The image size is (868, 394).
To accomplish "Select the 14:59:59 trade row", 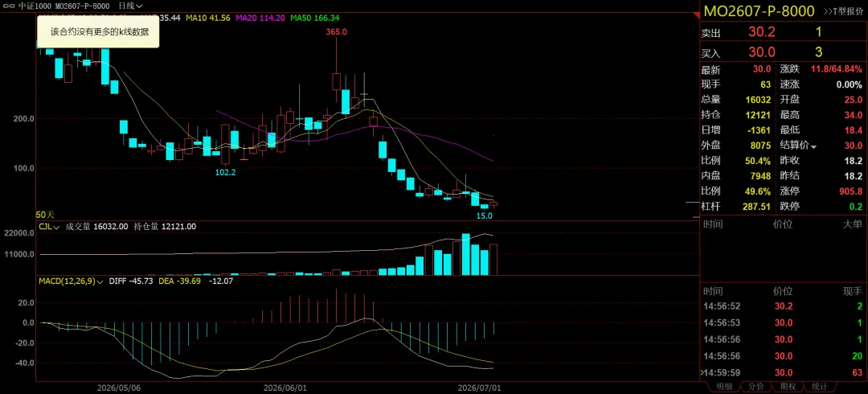I will click(784, 372).
